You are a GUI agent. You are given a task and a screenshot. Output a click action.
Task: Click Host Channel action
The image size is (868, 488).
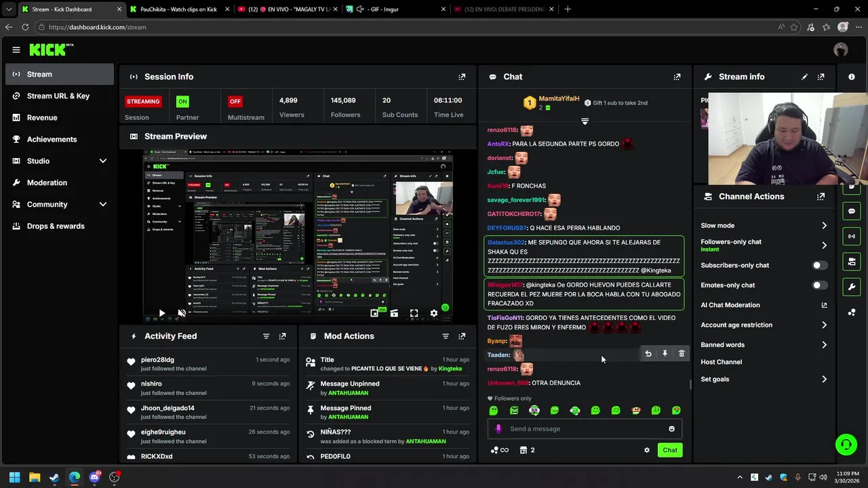722,362
